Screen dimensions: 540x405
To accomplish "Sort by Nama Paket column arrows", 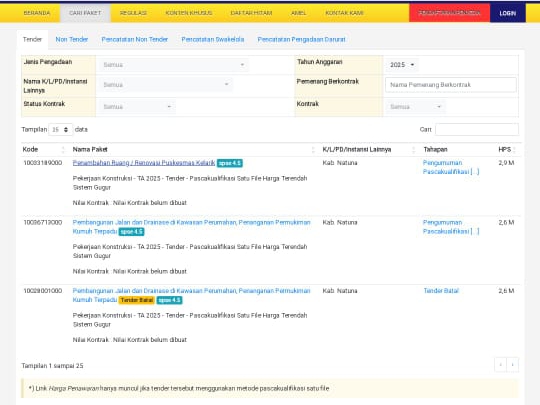I will [x=313, y=149].
